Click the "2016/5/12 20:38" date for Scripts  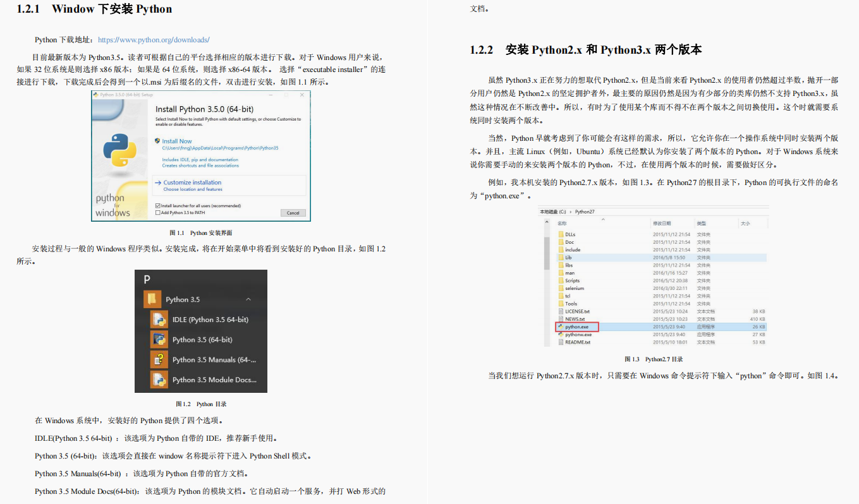coord(671,280)
